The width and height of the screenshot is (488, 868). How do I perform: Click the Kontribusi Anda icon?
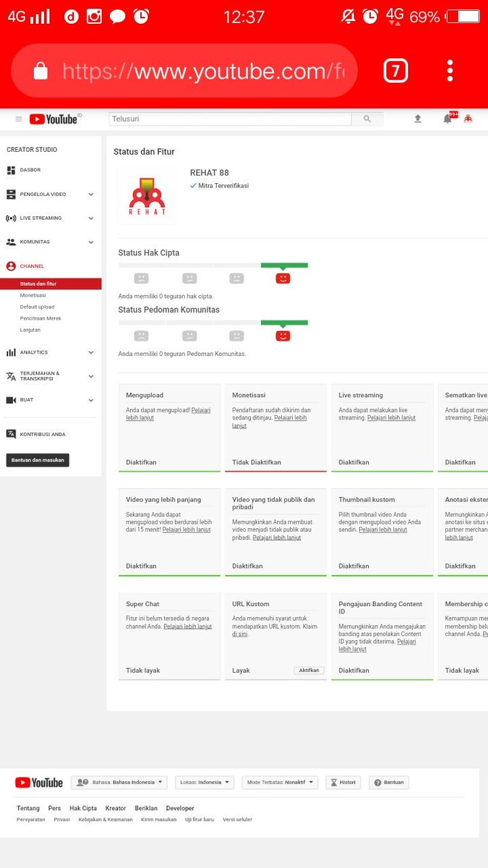click(11, 434)
